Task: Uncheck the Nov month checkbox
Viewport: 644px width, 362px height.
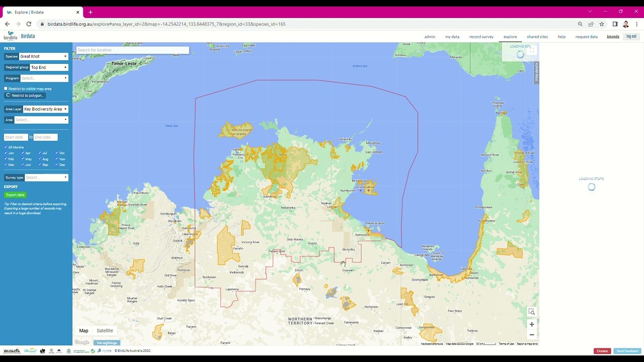Action: coord(57,159)
